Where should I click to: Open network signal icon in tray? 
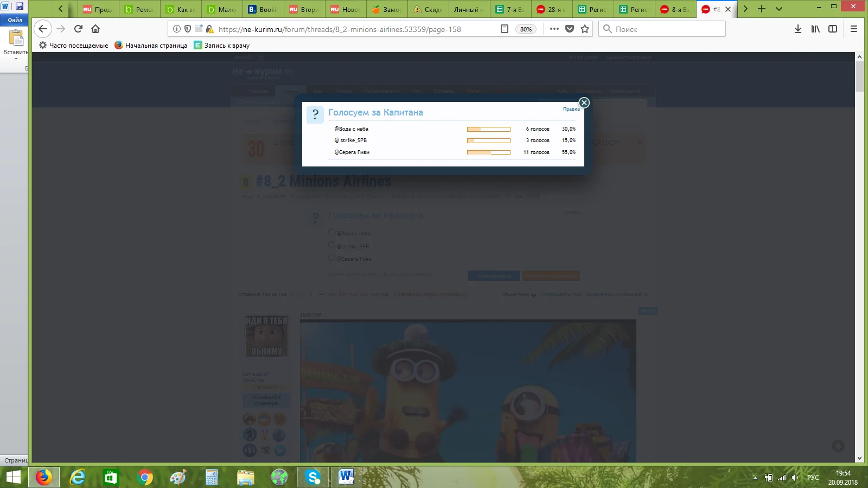coord(782,478)
